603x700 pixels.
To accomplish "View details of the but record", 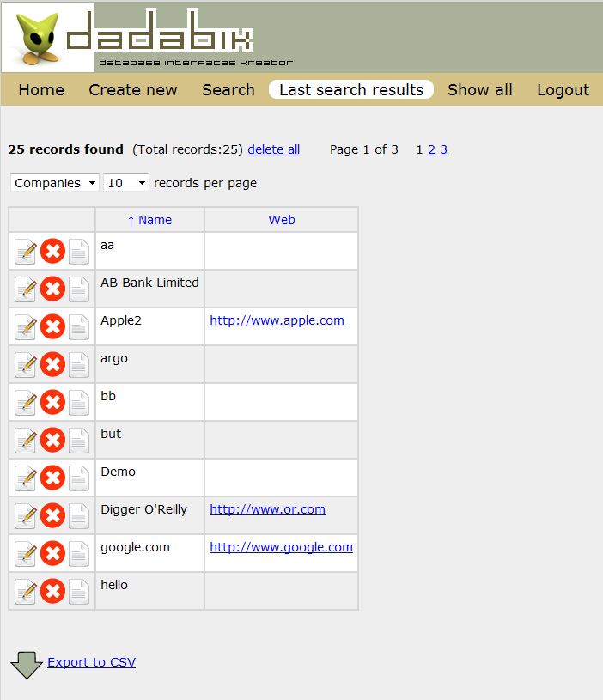I will point(79,440).
